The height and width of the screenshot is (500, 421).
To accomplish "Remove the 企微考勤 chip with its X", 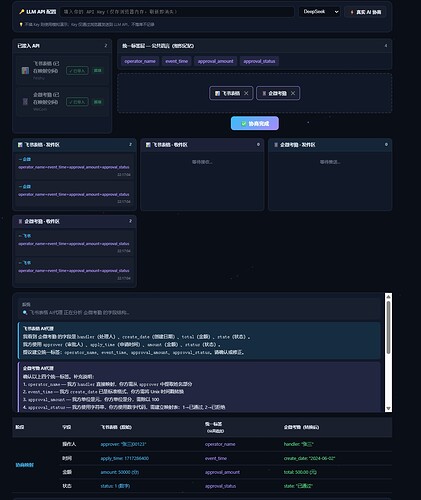I will [293, 93].
